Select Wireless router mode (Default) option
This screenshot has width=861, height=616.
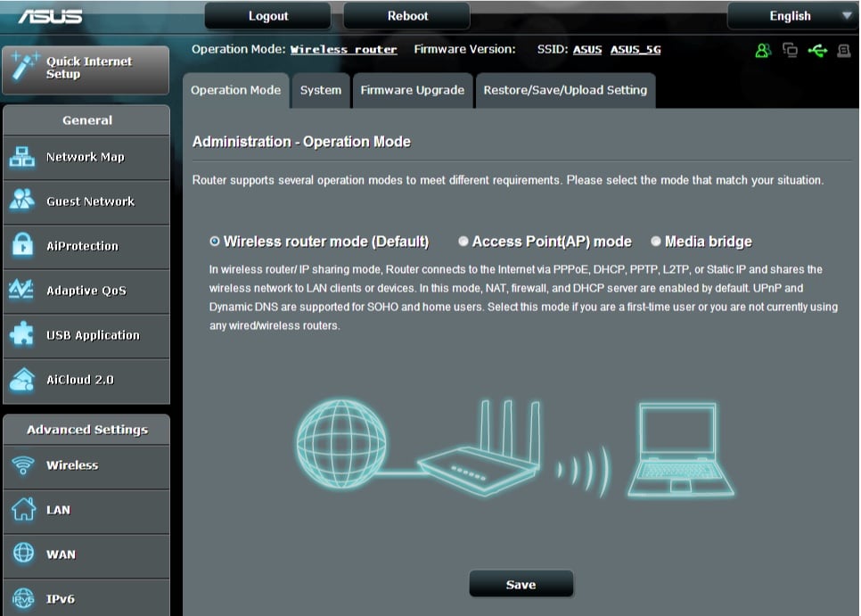click(215, 242)
